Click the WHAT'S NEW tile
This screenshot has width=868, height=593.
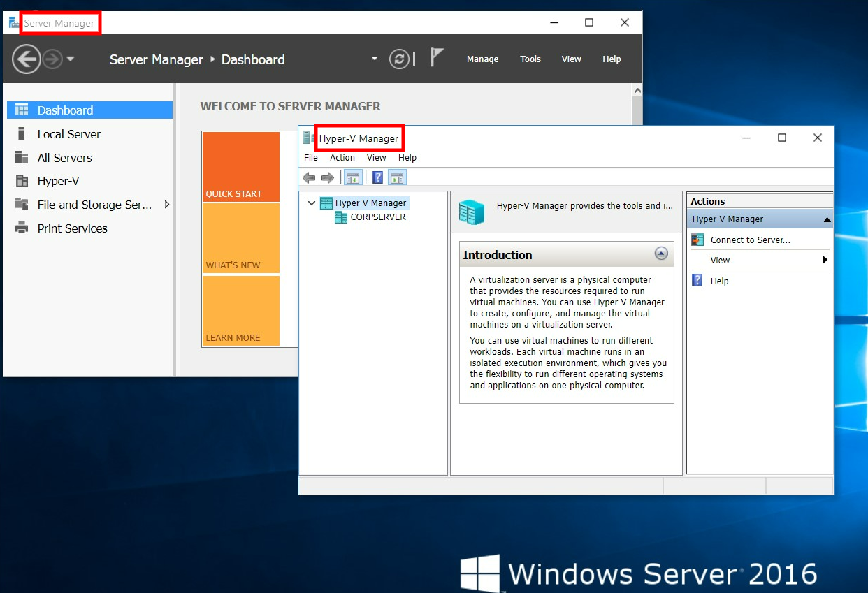pyautogui.click(x=241, y=238)
